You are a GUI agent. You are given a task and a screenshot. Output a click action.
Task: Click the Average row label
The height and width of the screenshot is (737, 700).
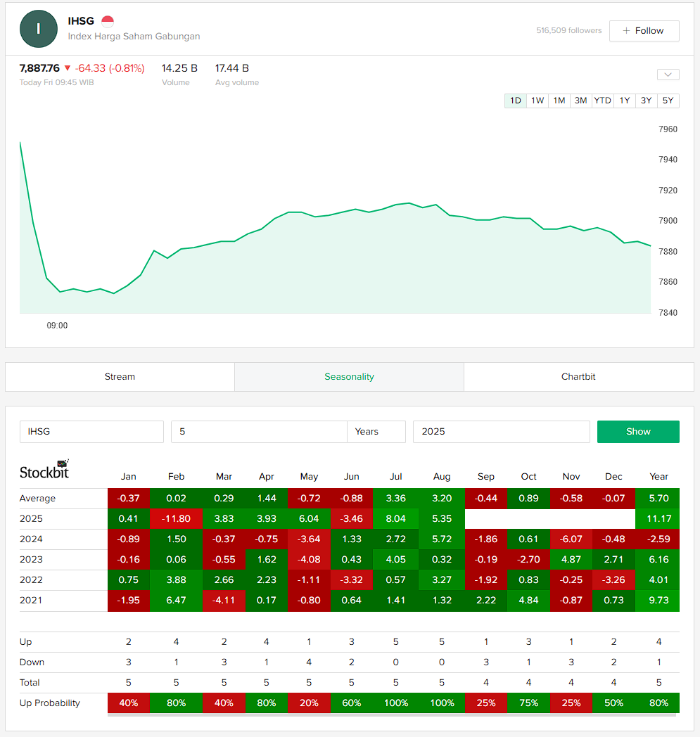click(37, 498)
